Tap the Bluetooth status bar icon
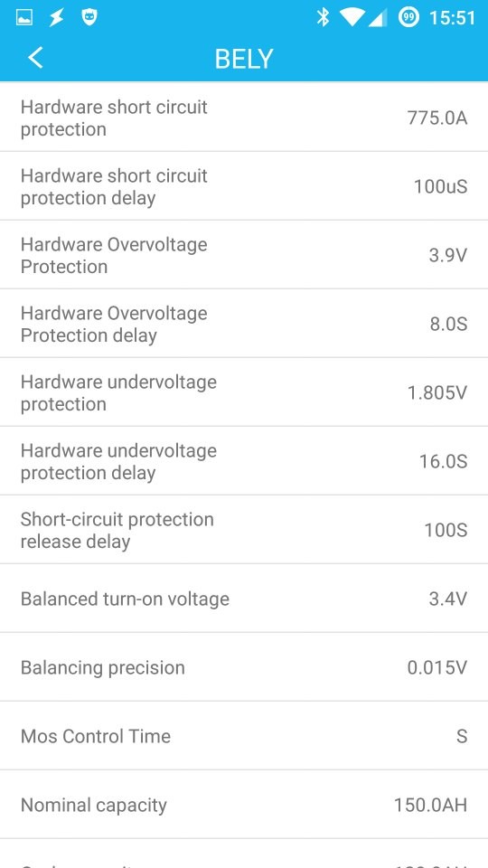Viewport: 488px width, 868px height. (322, 18)
